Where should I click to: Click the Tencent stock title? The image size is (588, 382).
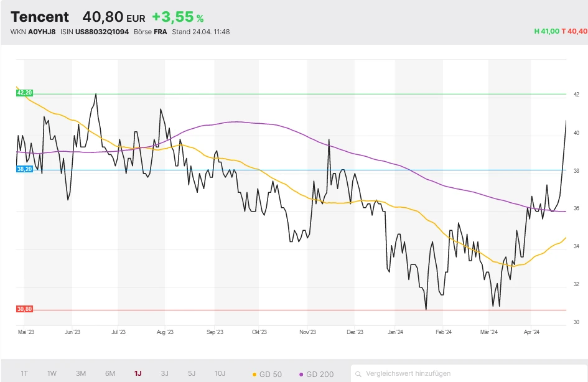click(40, 17)
